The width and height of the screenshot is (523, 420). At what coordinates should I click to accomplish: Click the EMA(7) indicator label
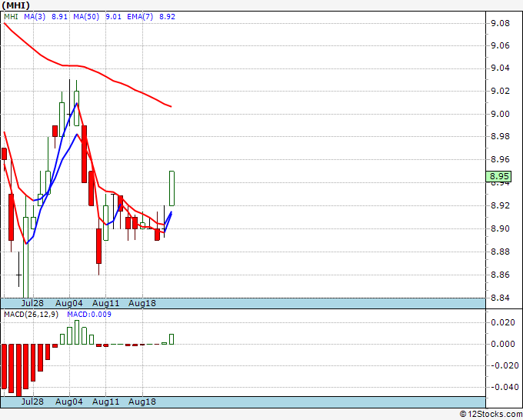[x=140, y=17]
